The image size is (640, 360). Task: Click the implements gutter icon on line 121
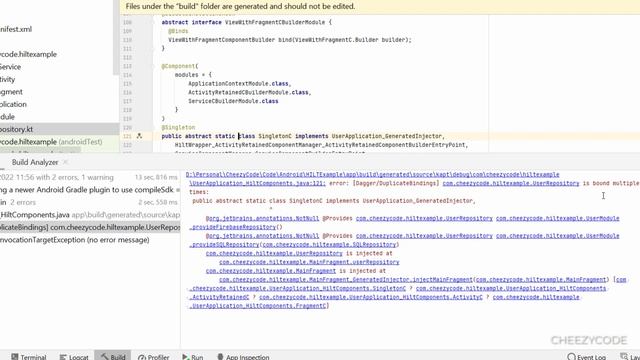click(139, 136)
